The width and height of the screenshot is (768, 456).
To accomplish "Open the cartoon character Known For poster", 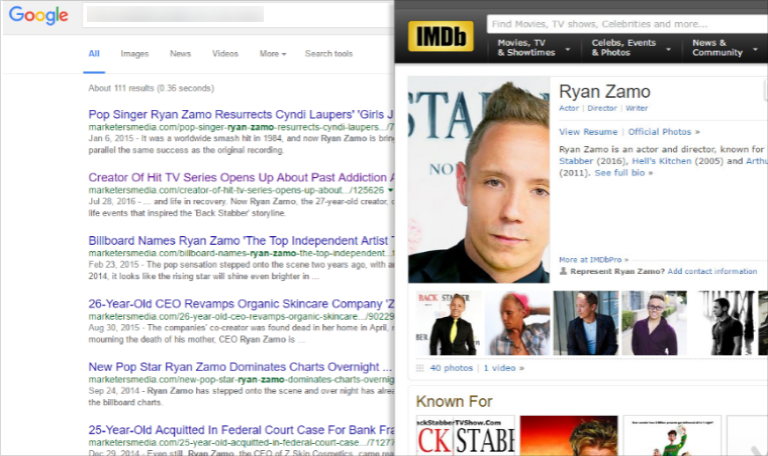I will (672, 436).
